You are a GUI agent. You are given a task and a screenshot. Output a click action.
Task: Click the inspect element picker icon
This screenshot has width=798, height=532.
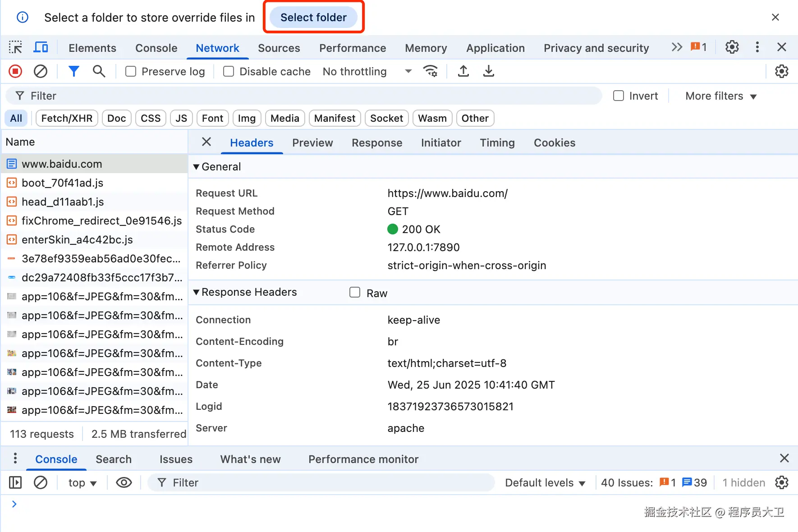point(15,47)
